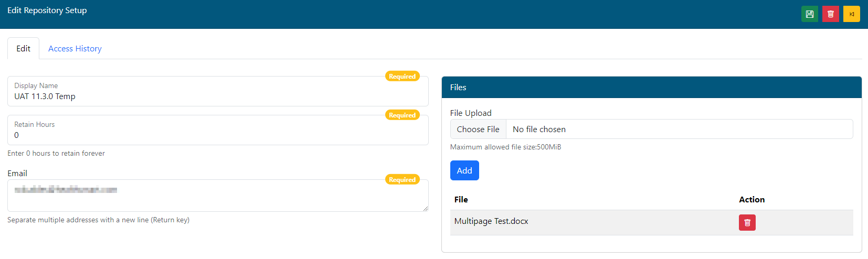This screenshot has height=259, width=868.
Task: Click the red trash icon in header
Action: click(x=830, y=14)
